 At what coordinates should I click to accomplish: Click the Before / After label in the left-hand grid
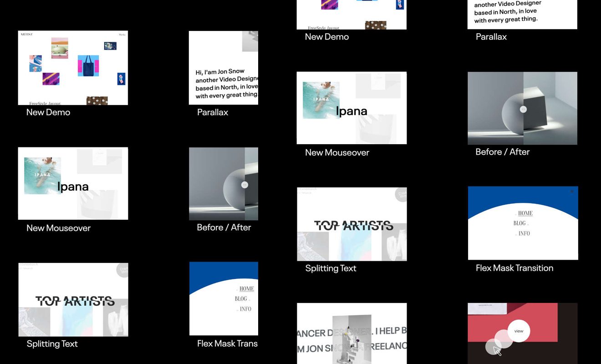[x=224, y=227]
